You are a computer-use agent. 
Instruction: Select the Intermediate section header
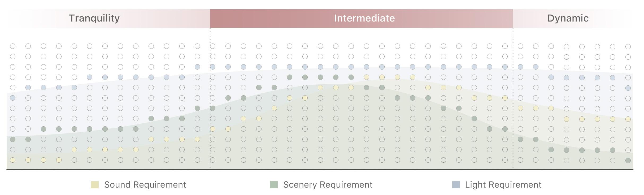(x=364, y=18)
